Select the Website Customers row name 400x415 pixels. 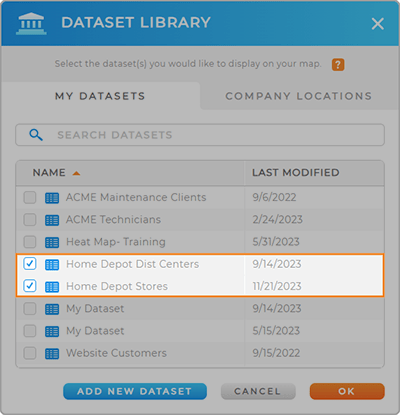[x=116, y=353]
